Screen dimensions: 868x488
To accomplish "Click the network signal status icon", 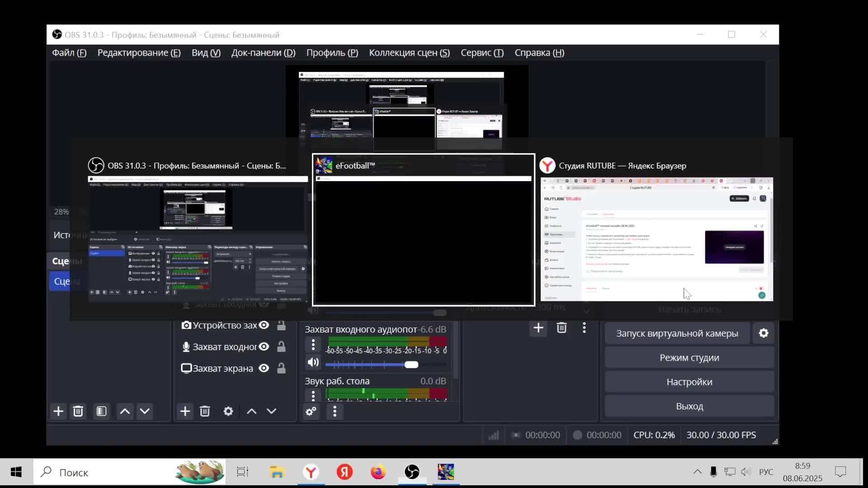I will [x=493, y=435].
